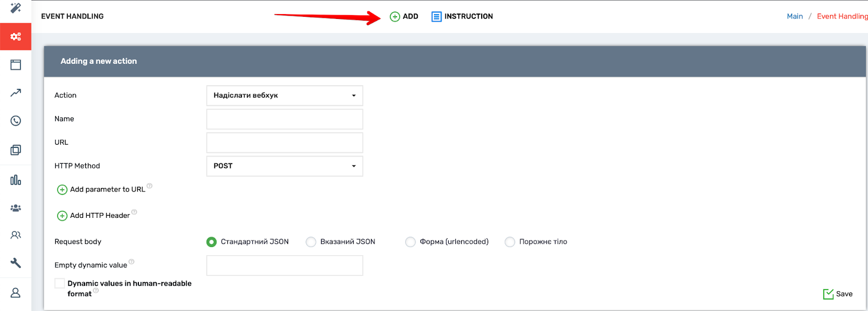Open the trend line chart sidebar icon
Screen dimensions: 868x311
(x=16, y=93)
